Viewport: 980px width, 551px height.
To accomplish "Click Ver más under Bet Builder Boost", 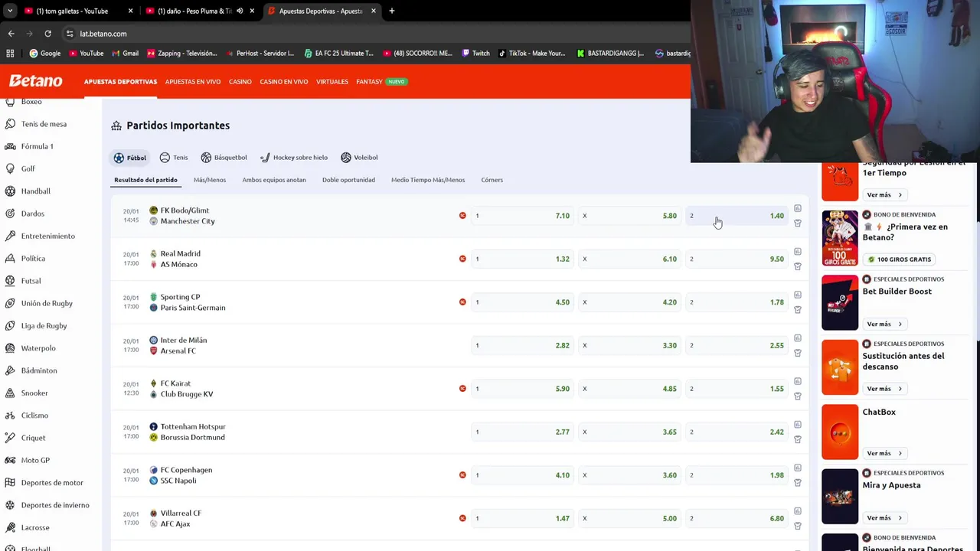I will 884,324.
